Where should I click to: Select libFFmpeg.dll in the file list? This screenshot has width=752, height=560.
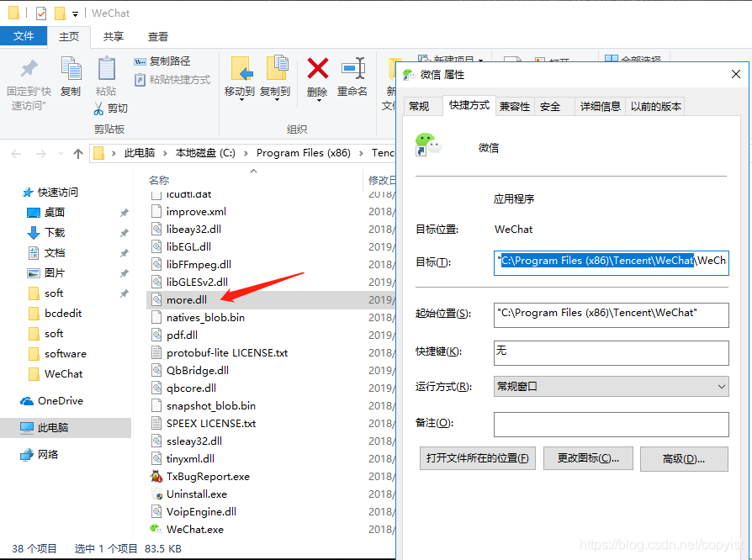pyautogui.click(x=199, y=265)
